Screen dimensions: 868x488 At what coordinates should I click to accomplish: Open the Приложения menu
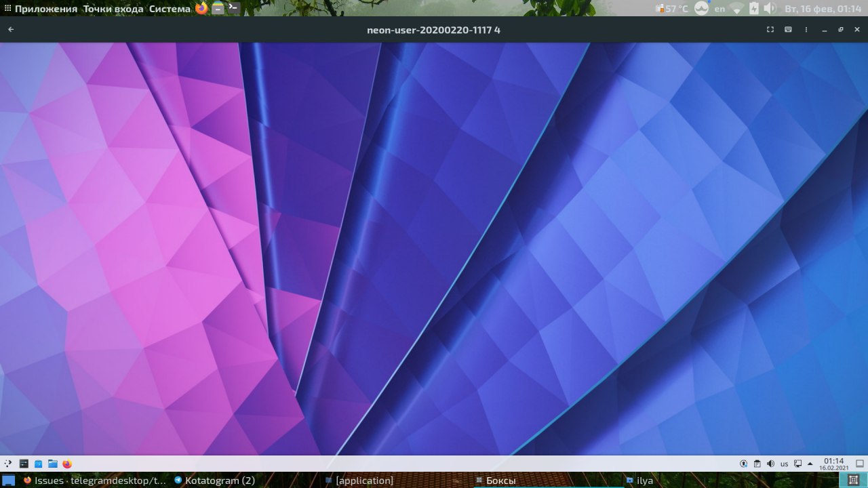click(45, 9)
